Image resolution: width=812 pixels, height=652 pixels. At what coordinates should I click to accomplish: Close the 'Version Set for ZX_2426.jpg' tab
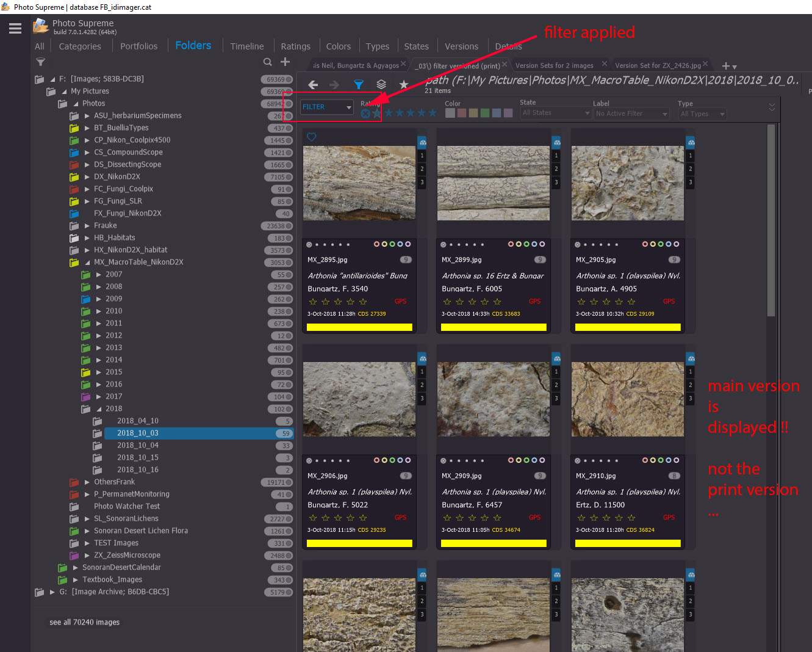click(x=705, y=63)
